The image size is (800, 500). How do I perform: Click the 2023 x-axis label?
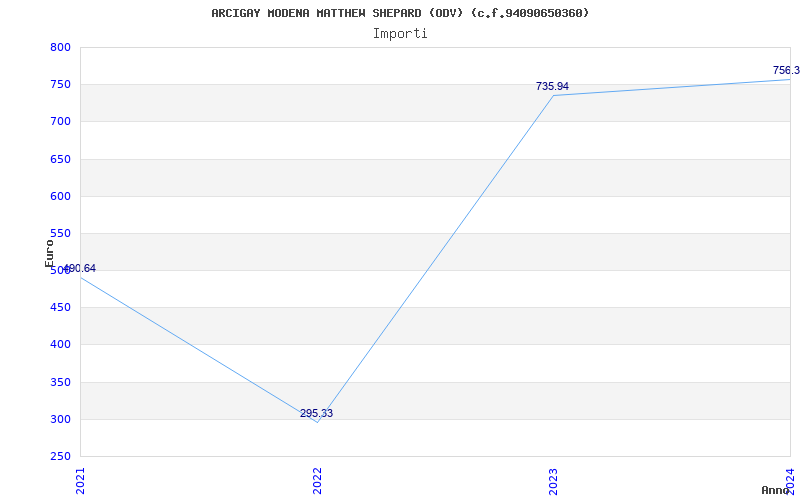click(554, 481)
